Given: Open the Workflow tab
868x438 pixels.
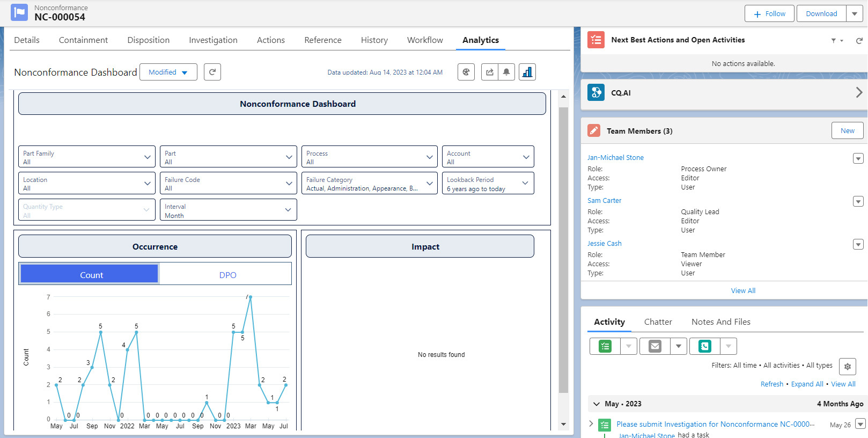Looking at the screenshot, I should click(x=425, y=40).
